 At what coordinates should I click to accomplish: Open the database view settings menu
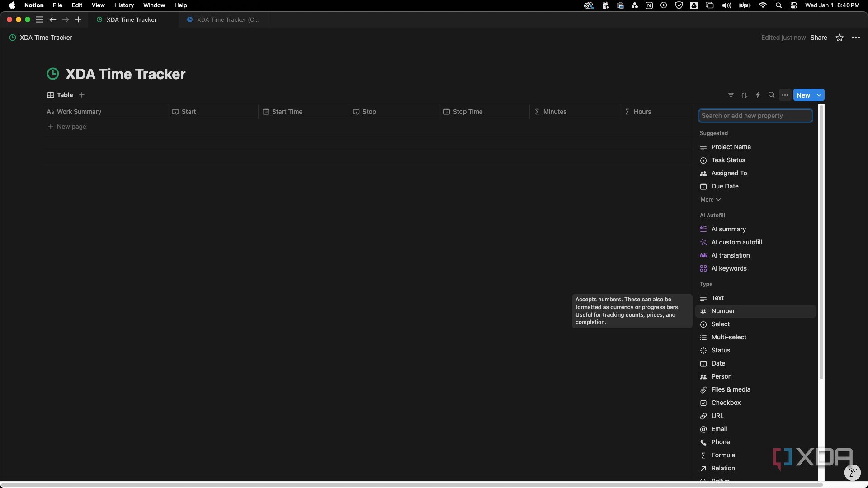pyautogui.click(x=785, y=95)
